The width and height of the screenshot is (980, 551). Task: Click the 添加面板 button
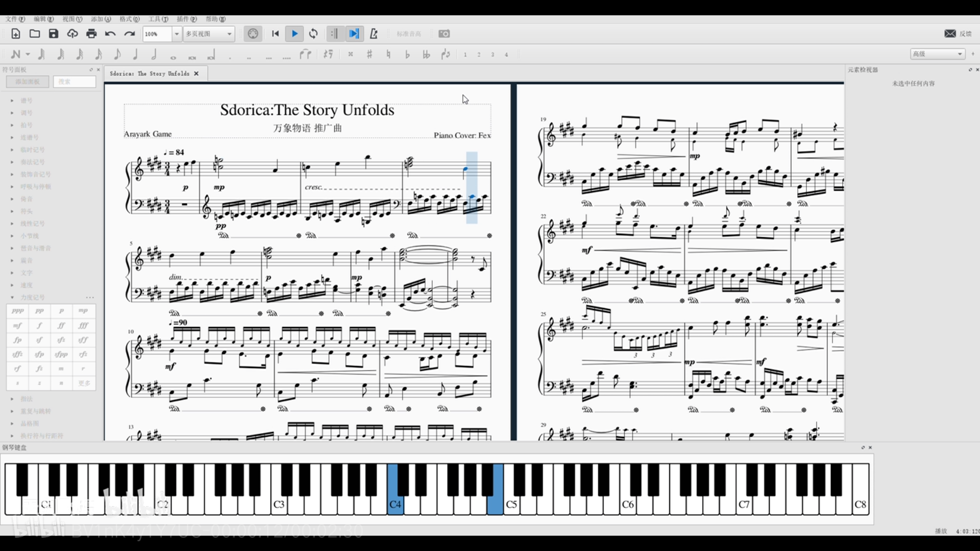click(x=28, y=82)
